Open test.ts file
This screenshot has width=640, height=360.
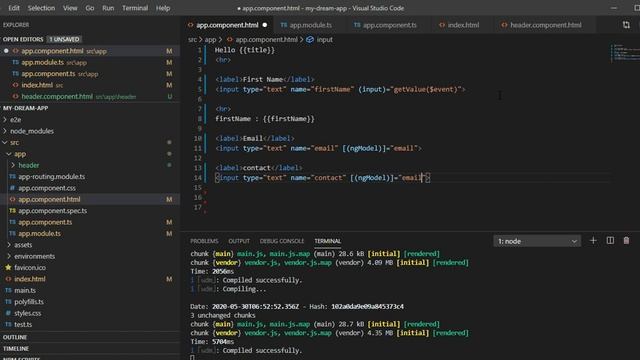coord(23,325)
